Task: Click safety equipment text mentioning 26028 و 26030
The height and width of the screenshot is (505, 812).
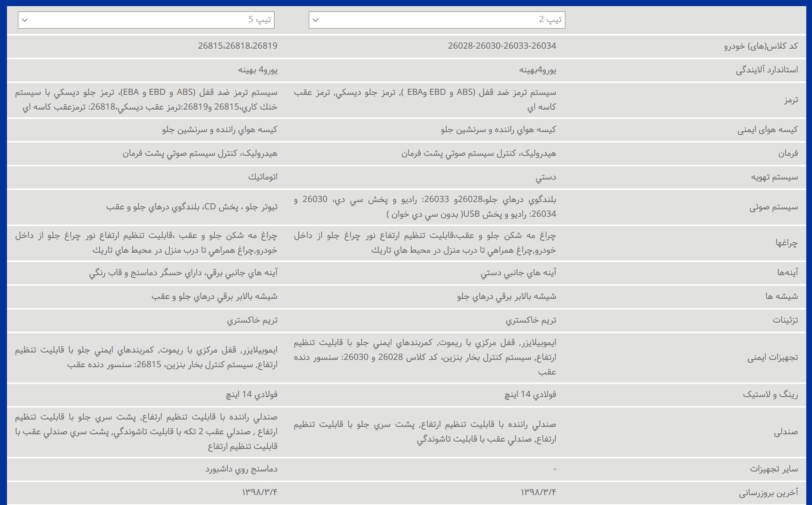Action: tap(425, 357)
